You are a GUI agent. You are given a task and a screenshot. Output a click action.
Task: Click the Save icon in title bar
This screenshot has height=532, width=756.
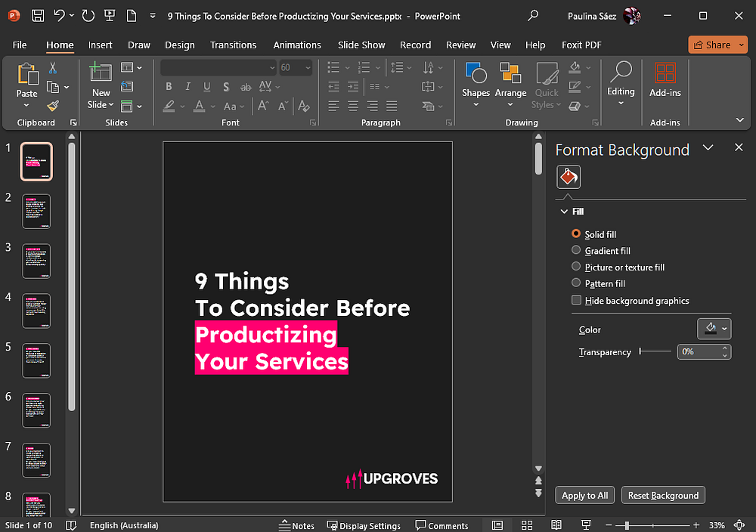click(x=38, y=16)
